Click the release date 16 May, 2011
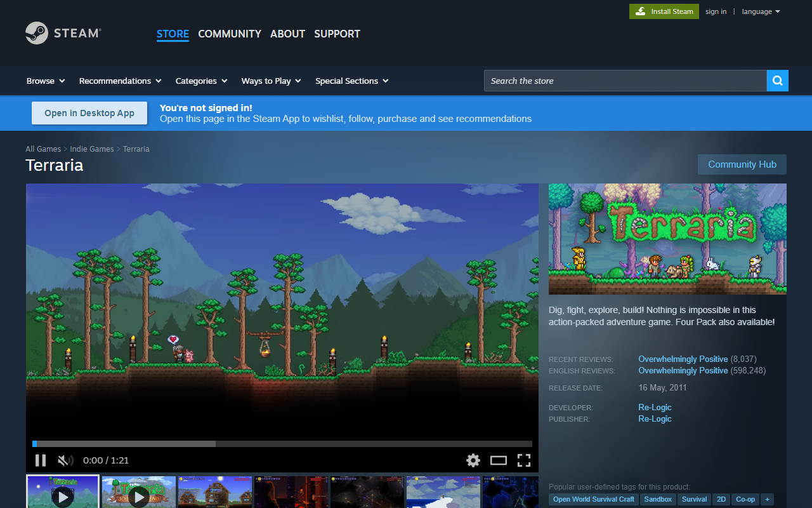The image size is (812, 508). pos(662,387)
